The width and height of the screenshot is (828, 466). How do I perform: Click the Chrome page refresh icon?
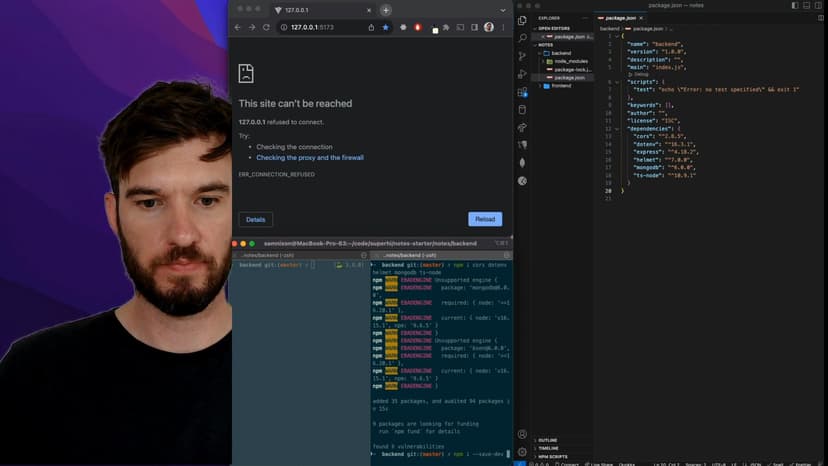pyautogui.click(x=267, y=27)
